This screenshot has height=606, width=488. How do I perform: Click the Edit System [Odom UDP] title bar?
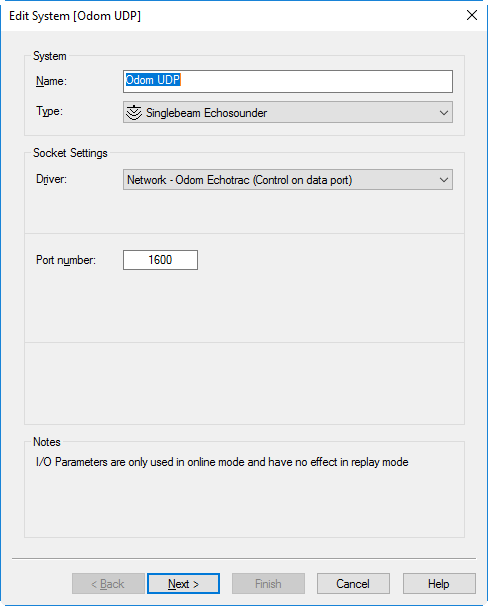[x=75, y=16]
